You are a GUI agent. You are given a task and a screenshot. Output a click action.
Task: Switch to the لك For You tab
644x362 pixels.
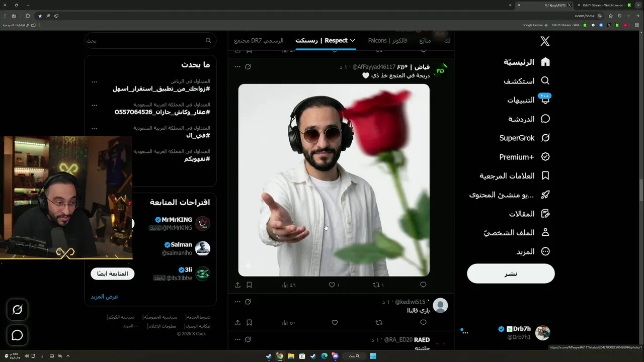pos(448,40)
